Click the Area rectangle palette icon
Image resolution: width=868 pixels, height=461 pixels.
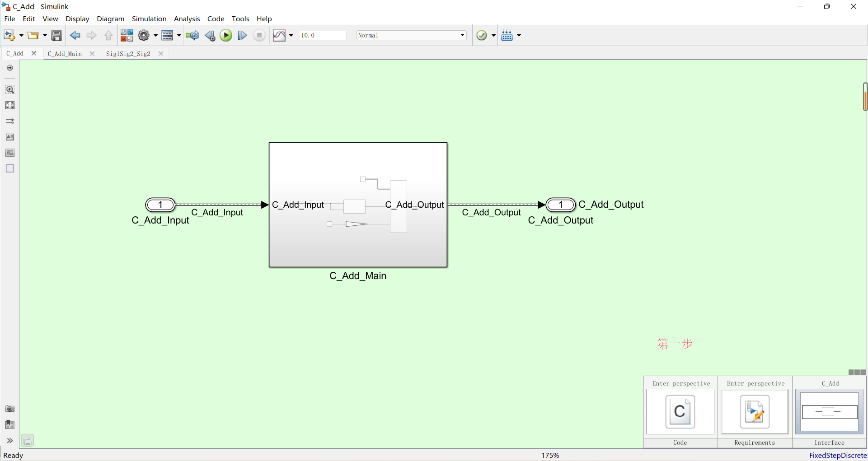pyautogui.click(x=10, y=168)
